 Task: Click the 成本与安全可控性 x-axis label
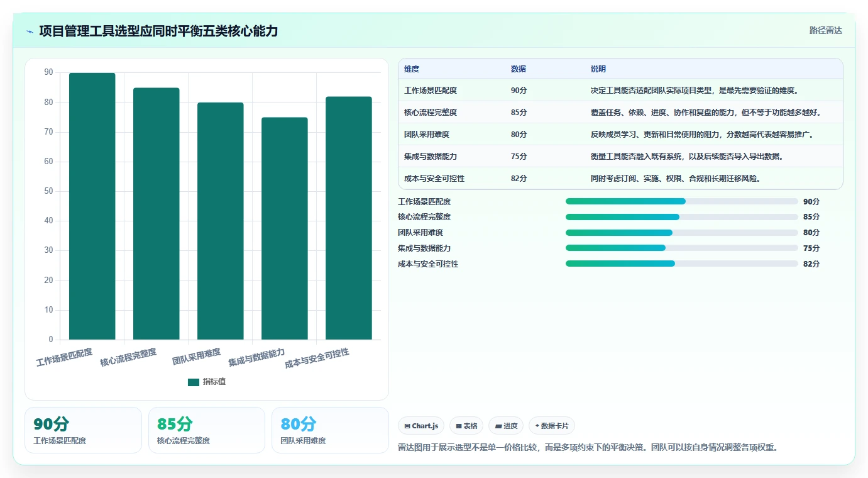(x=317, y=358)
